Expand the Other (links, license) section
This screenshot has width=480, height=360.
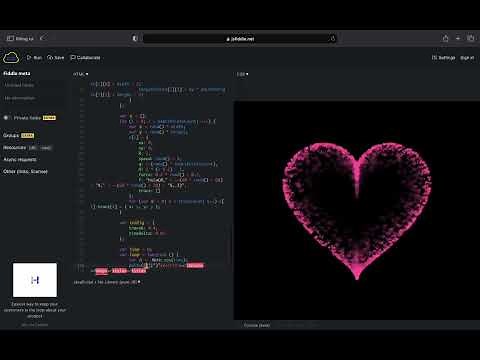pyautogui.click(x=25, y=171)
